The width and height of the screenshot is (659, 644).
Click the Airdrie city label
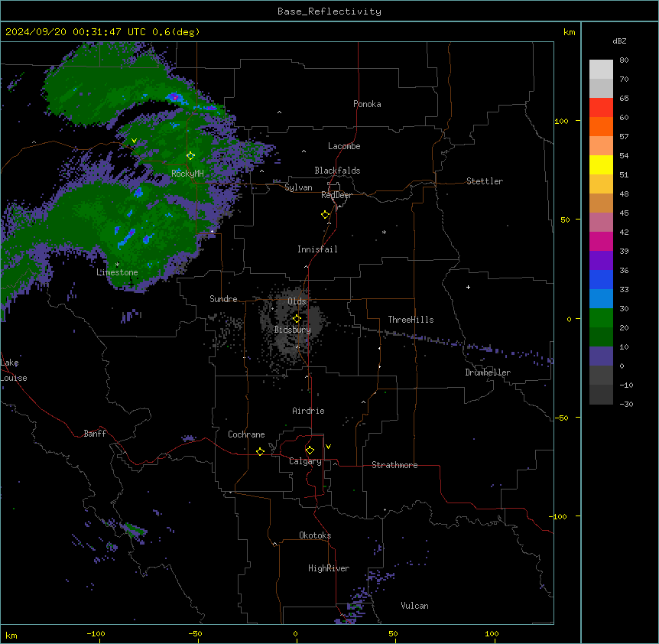coord(309,411)
